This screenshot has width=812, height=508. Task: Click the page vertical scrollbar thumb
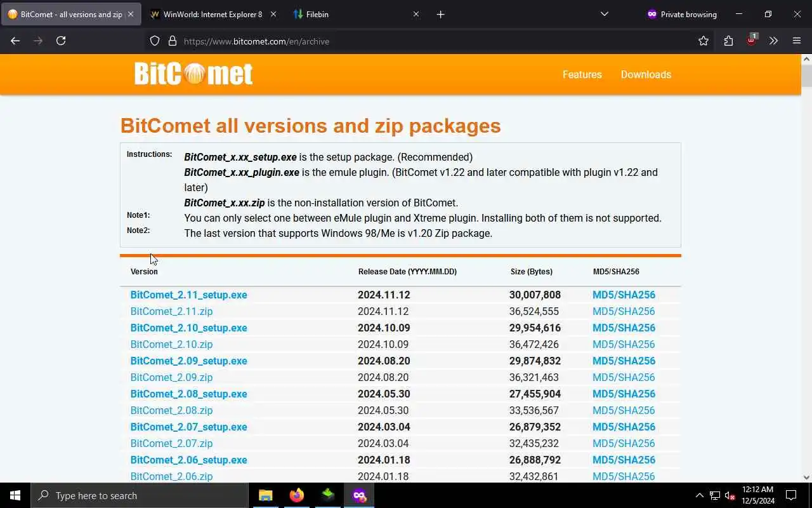tap(806, 76)
